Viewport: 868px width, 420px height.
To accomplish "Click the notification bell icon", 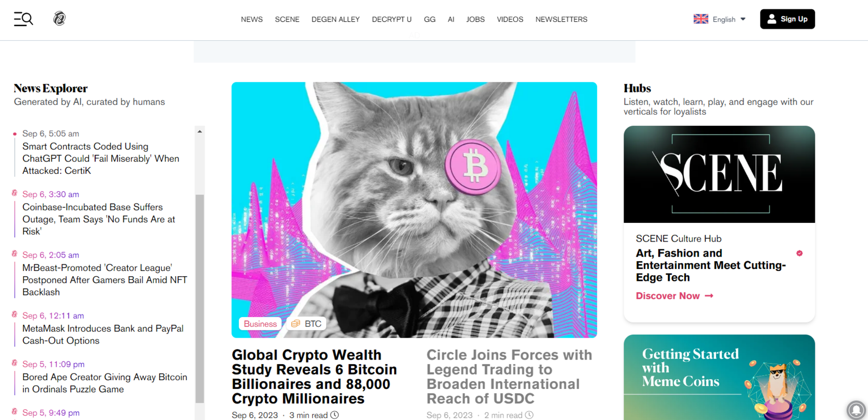I will [856, 410].
